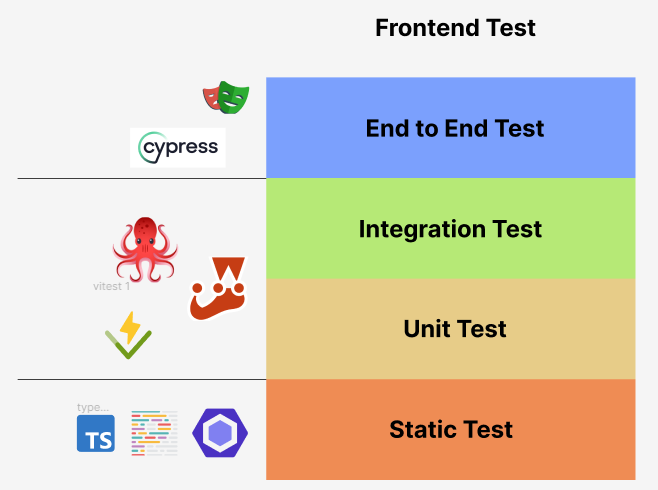
Task: Select the Jest jester shoe logo
Action: click(x=217, y=289)
